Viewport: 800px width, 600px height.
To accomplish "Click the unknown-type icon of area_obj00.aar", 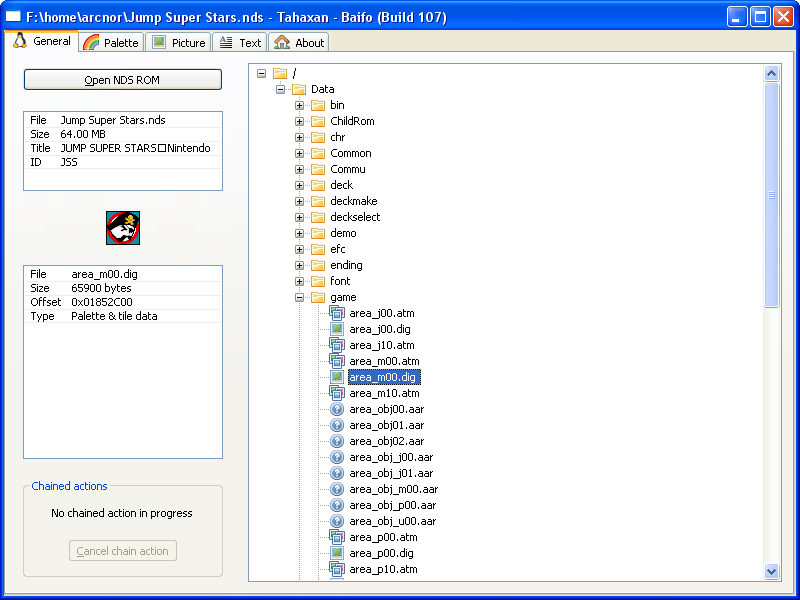I will (337, 409).
